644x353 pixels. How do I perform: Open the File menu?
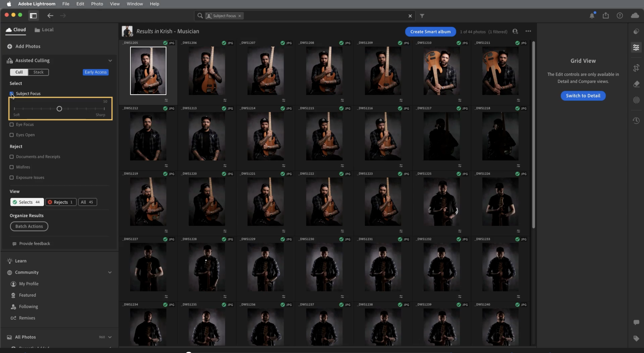(x=66, y=4)
